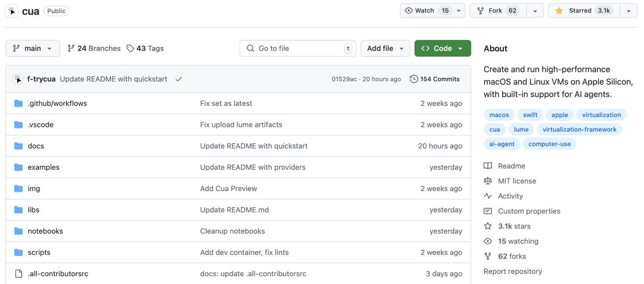The image size is (644, 284).
Task: Click the Custom properties note icon
Action: 488,211
